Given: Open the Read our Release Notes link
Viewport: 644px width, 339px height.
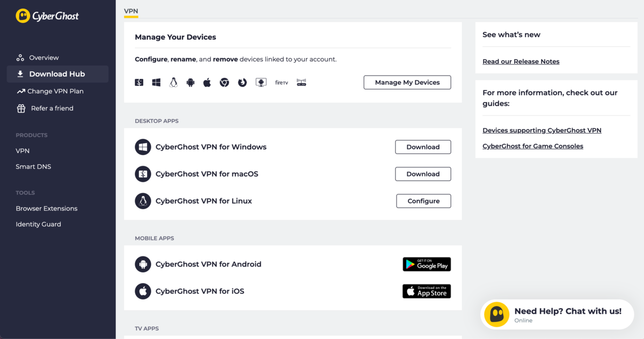Looking at the screenshot, I should click(x=521, y=62).
